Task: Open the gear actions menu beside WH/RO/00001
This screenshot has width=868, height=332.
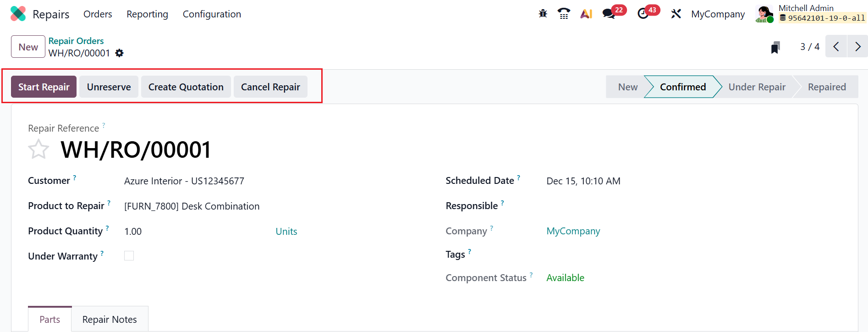Action: click(x=120, y=53)
